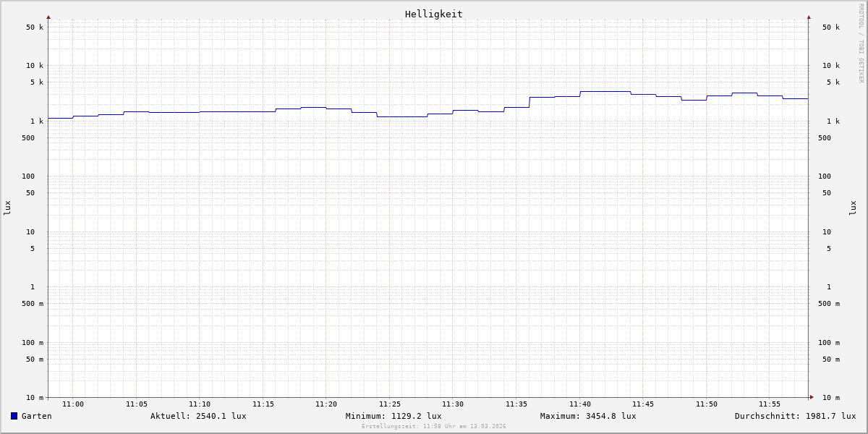
Task: Click the 11:55 time axis label
Action: [770, 404]
